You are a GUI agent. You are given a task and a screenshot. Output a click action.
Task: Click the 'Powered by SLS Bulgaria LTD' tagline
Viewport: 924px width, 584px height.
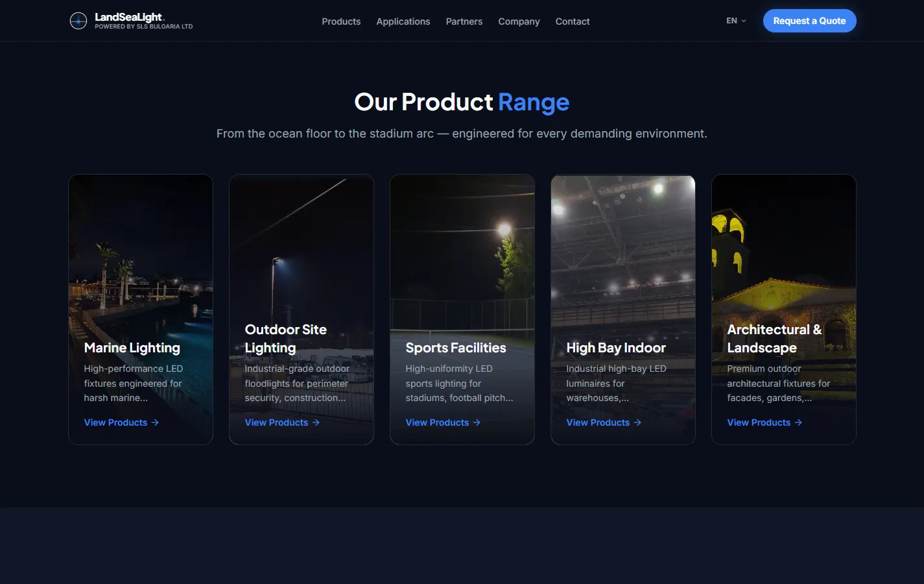tap(144, 27)
